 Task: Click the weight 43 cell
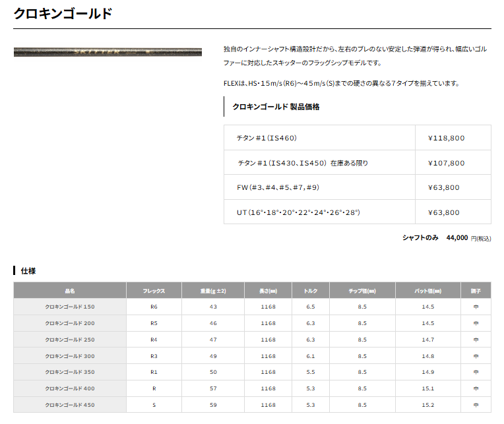point(213,307)
